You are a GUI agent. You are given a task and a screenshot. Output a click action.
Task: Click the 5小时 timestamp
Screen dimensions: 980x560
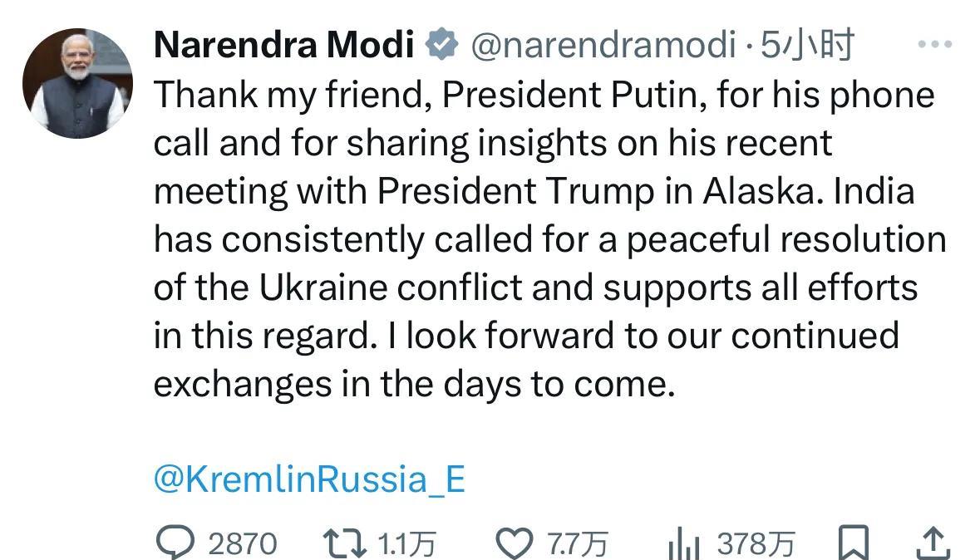point(808,45)
